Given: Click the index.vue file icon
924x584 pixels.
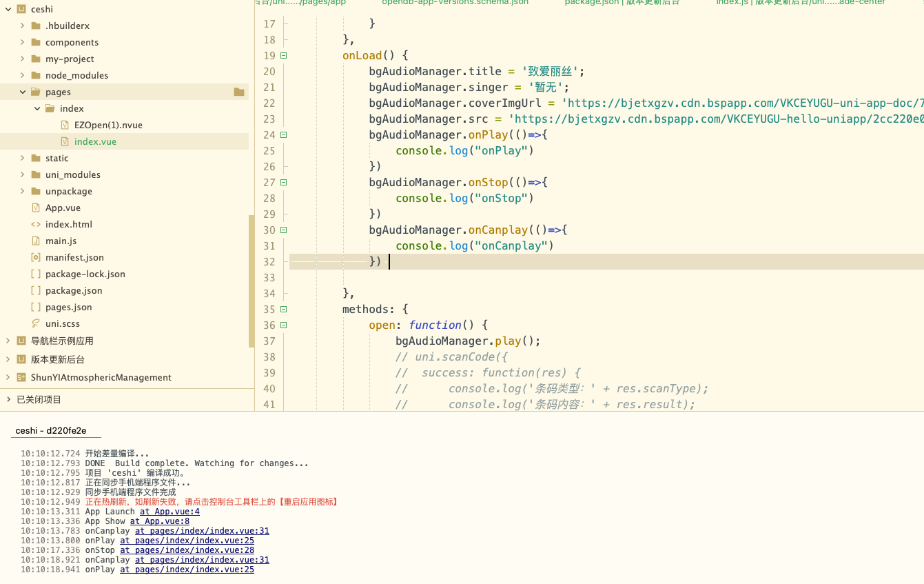Looking at the screenshot, I should [65, 141].
